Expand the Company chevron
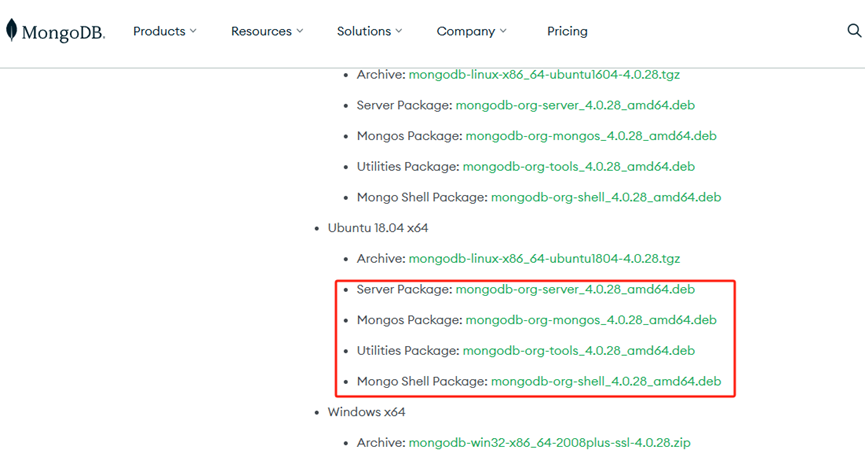The height and width of the screenshot is (461, 865). point(503,31)
